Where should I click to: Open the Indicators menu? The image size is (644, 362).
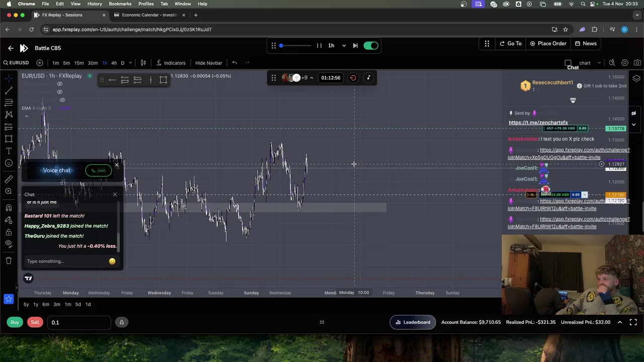[171, 63]
